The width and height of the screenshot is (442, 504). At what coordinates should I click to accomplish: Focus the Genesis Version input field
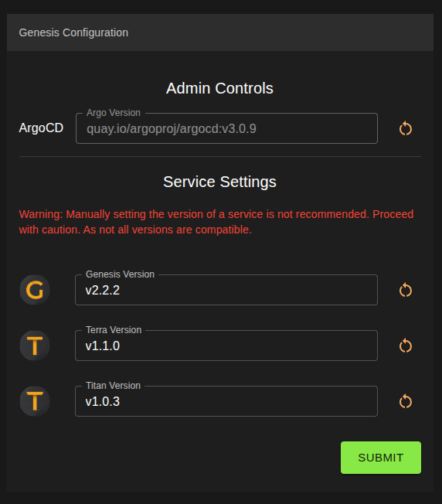pos(226,290)
